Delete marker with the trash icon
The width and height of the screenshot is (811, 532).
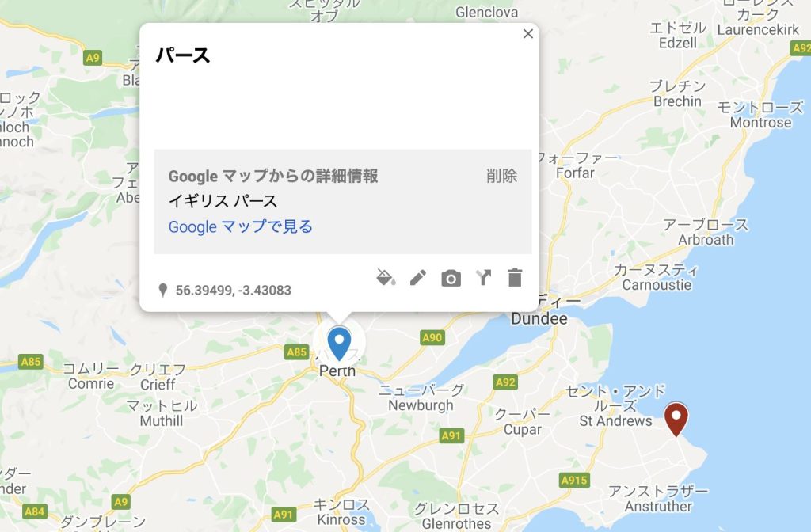[x=515, y=278]
